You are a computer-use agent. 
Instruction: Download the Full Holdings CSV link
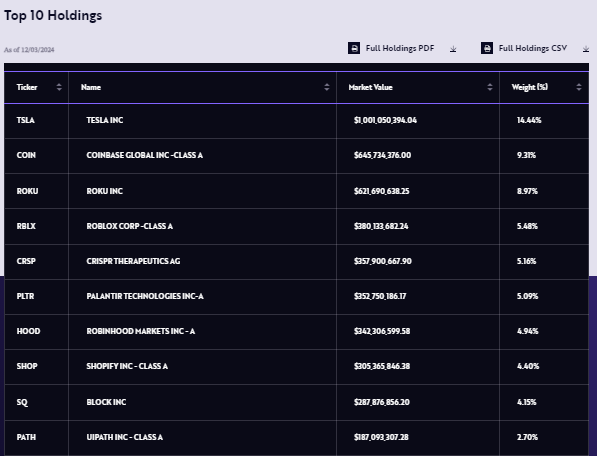tap(533, 48)
